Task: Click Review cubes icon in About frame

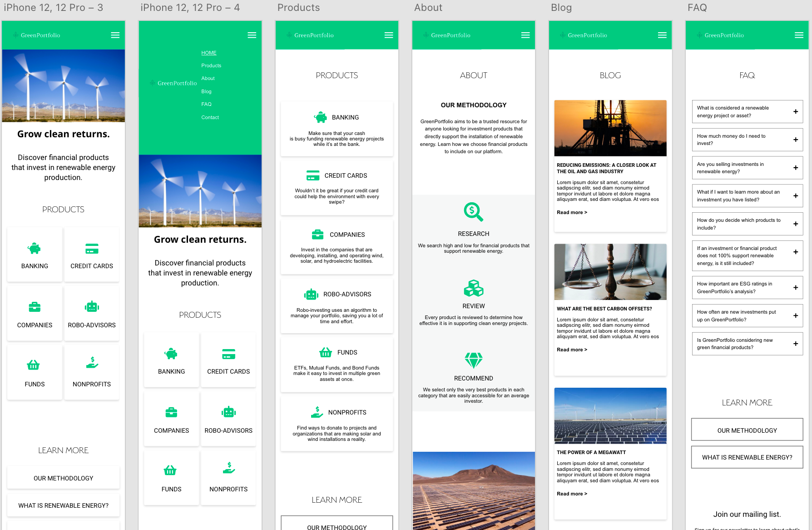Action: pos(473,288)
